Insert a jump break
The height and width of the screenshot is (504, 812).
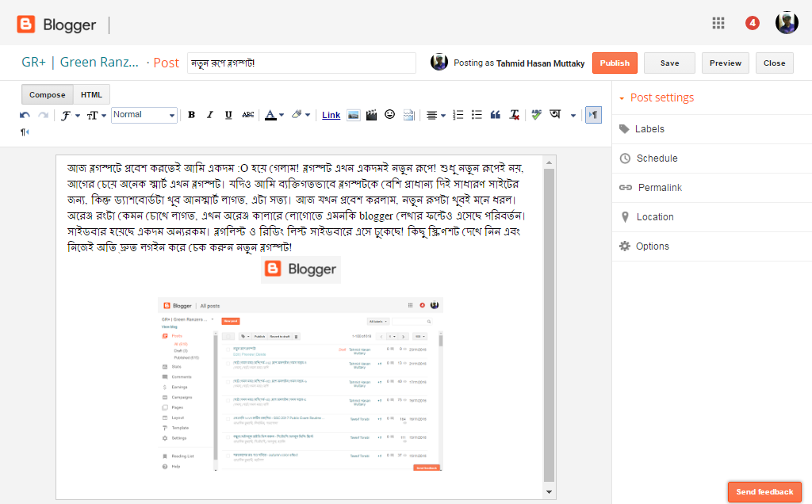tap(408, 115)
